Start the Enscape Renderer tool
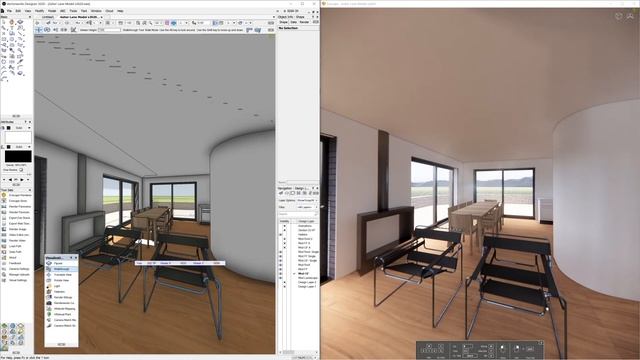 pos(16,195)
